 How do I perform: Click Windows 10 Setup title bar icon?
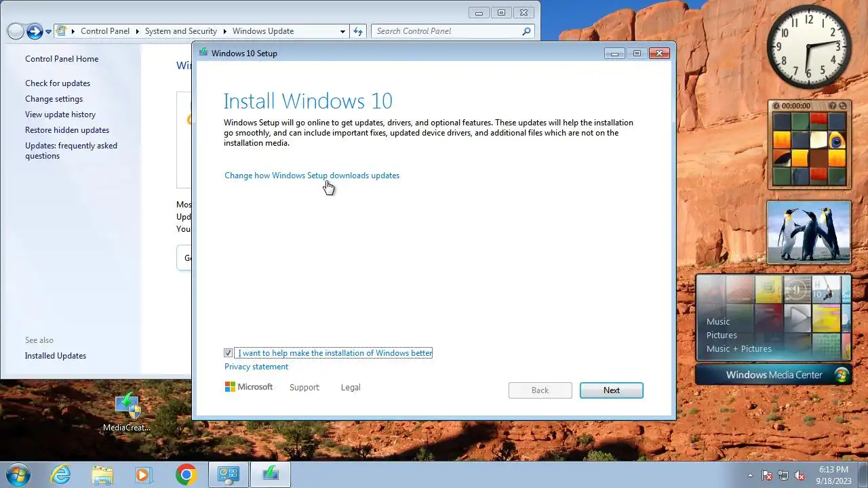click(x=203, y=53)
